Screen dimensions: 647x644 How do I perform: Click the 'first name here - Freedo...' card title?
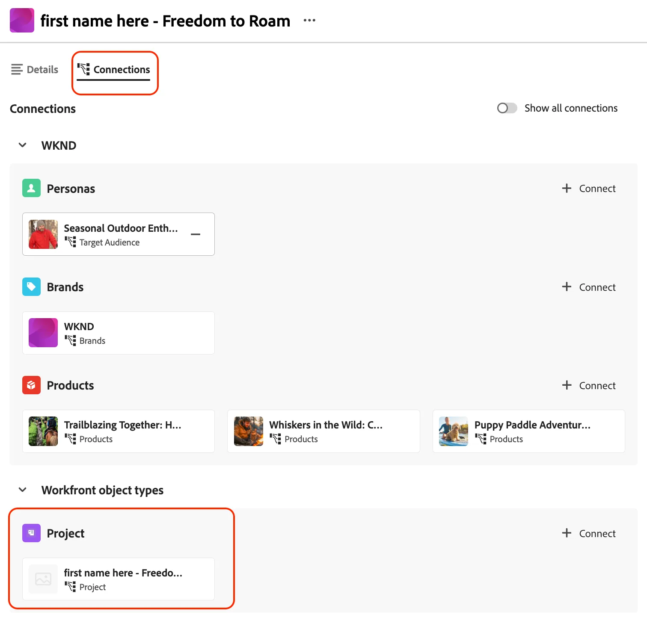tap(123, 573)
